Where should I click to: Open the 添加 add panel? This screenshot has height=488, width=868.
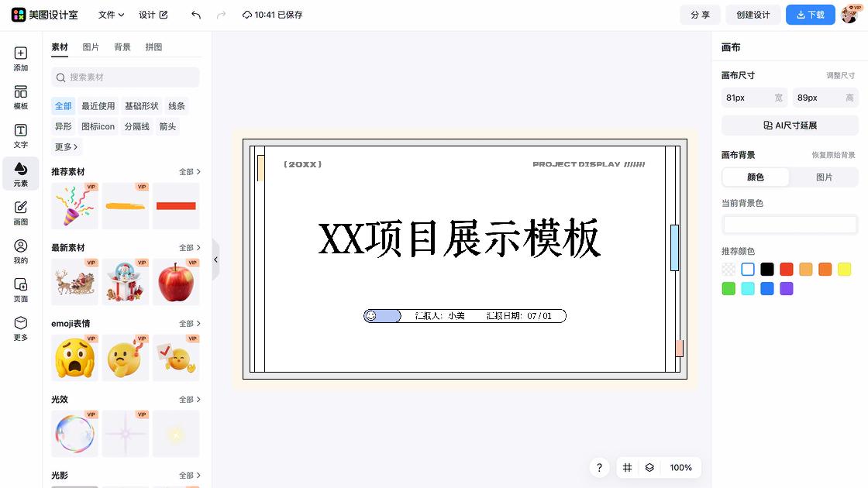pyautogui.click(x=19, y=58)
